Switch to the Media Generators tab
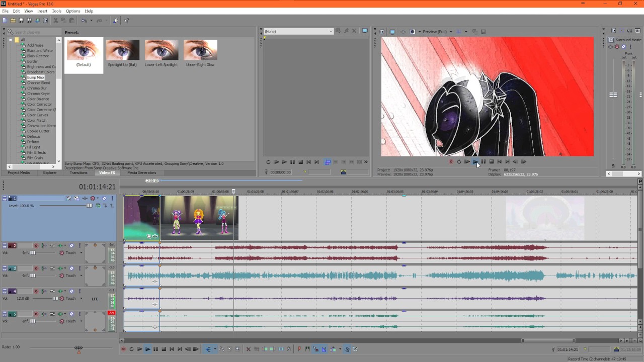The height and width of the screenshot is (362, 644). pyautogui.click(x=141, y=172)
